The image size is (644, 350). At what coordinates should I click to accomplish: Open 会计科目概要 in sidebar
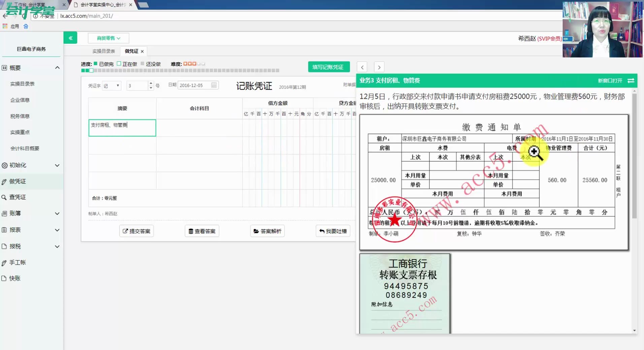click(x=25, y=148)
